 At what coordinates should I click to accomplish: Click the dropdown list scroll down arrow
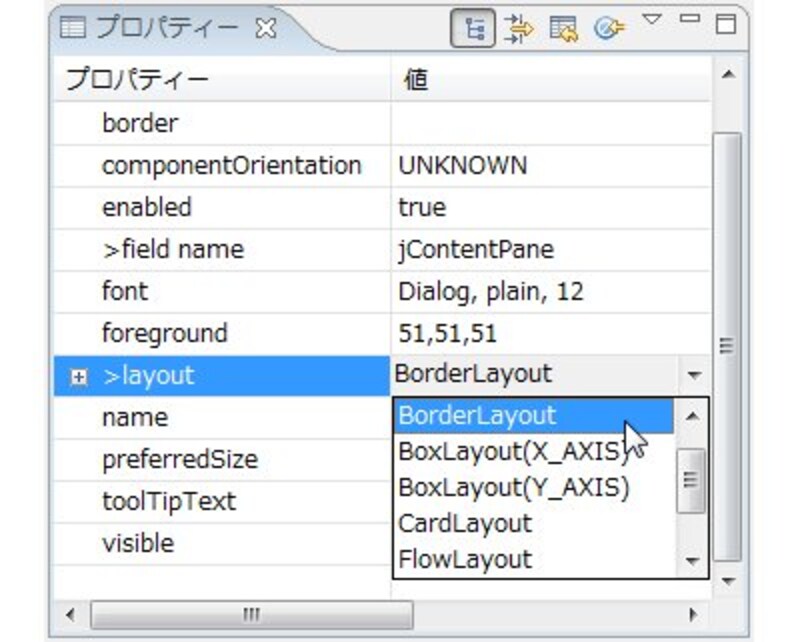tap(691, 562)
